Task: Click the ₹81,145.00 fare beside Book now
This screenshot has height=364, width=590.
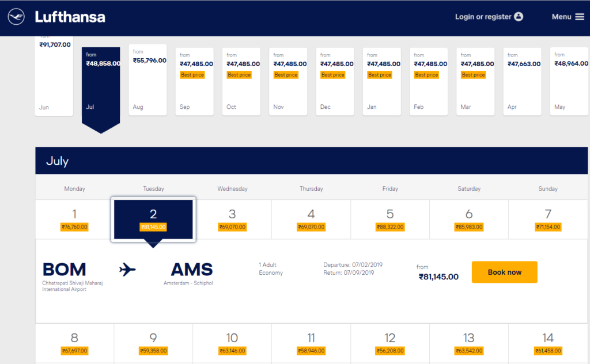Action: (438, 277)
